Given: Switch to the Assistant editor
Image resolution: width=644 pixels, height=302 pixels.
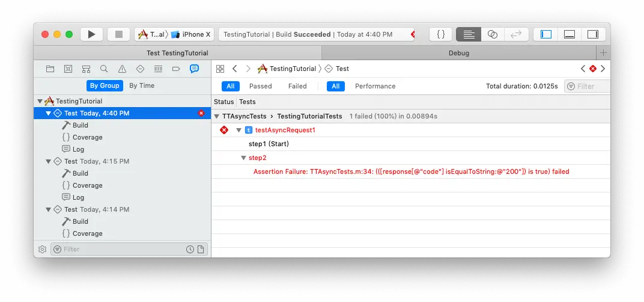Looking at the screenshot, I should [x=493, y=34].
